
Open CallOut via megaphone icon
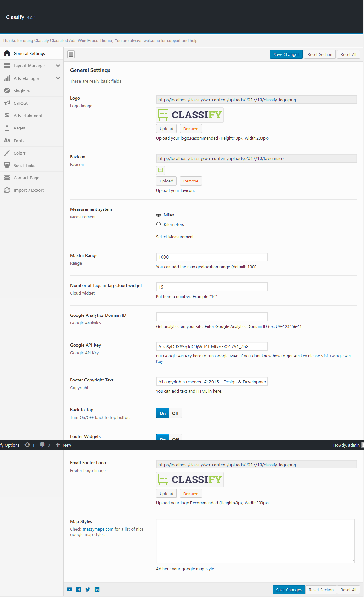coord(7,103)
